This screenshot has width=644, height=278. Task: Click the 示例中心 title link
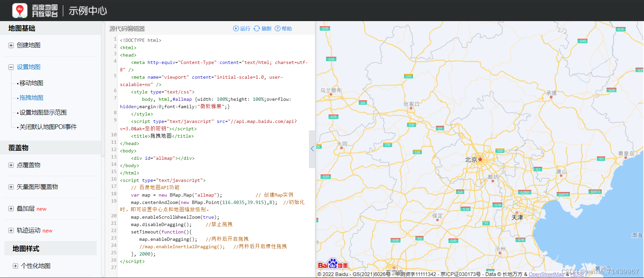coord(88,11)
